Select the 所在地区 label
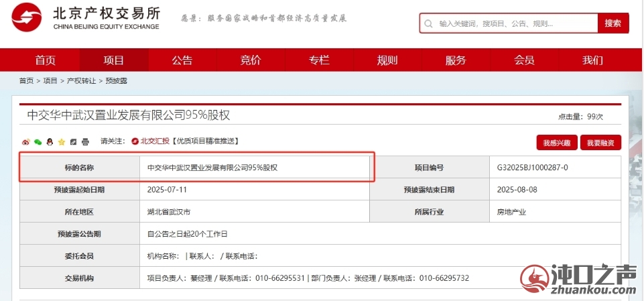Screen dimensions: 644x301 tap(79, 212)
